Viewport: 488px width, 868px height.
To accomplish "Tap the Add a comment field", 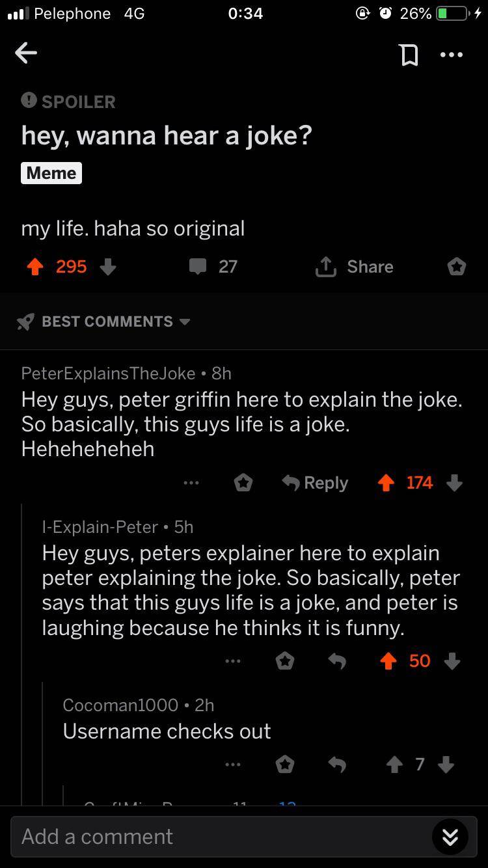I will click(x=215, y=837).
